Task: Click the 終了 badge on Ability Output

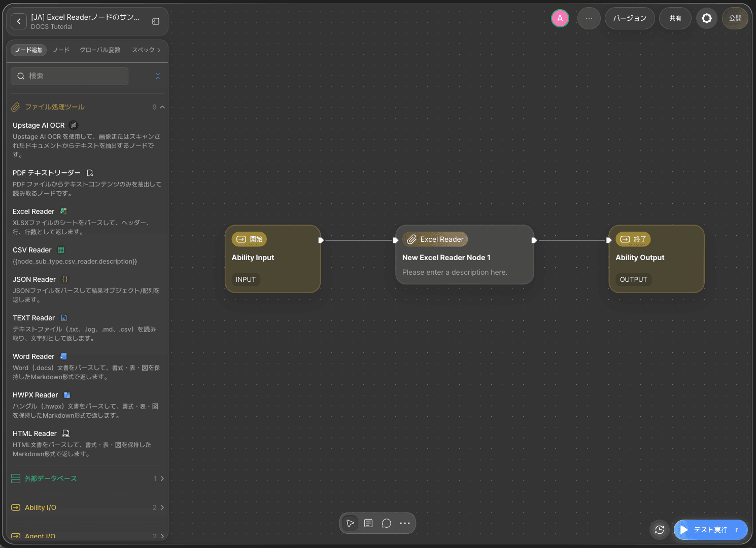Action: 633,239
